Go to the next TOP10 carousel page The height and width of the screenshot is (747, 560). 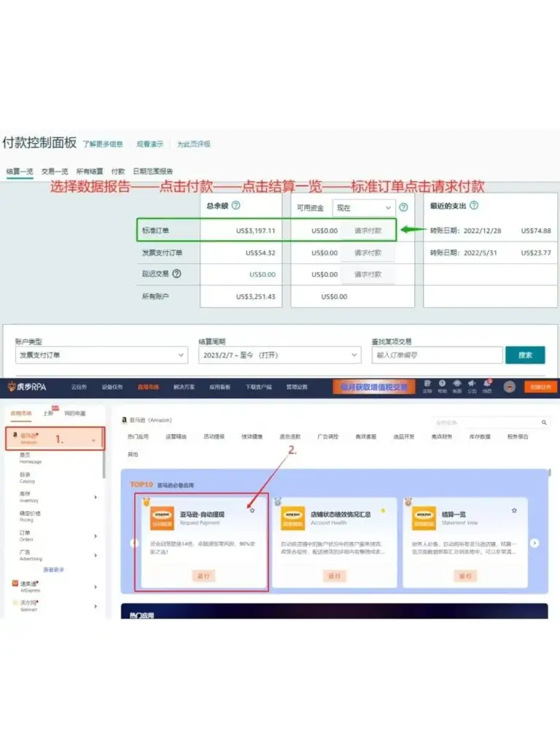click(x=534, y=543)
